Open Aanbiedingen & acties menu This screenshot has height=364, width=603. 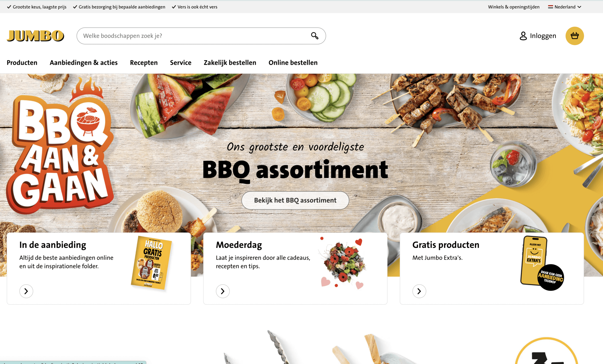(x=84, y=63)
